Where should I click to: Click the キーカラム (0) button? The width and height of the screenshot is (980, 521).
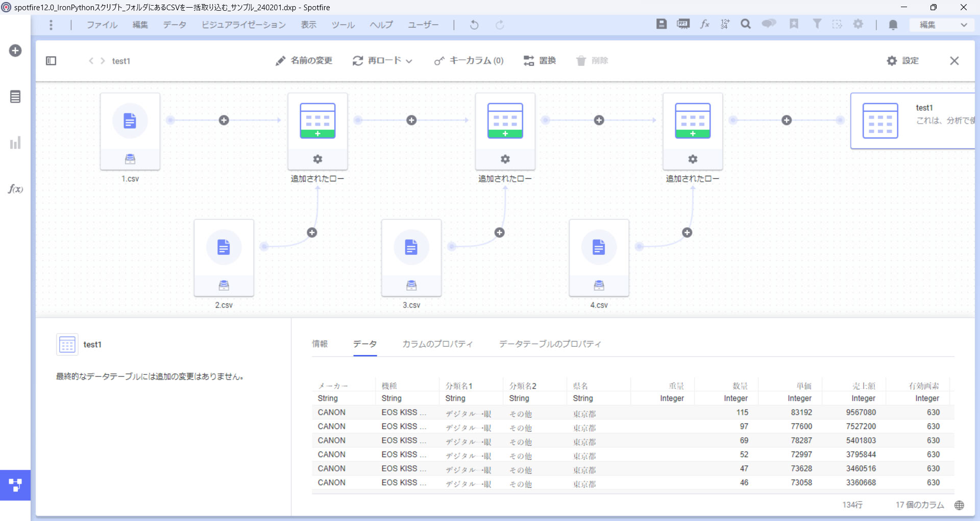(x=469, y=61)
